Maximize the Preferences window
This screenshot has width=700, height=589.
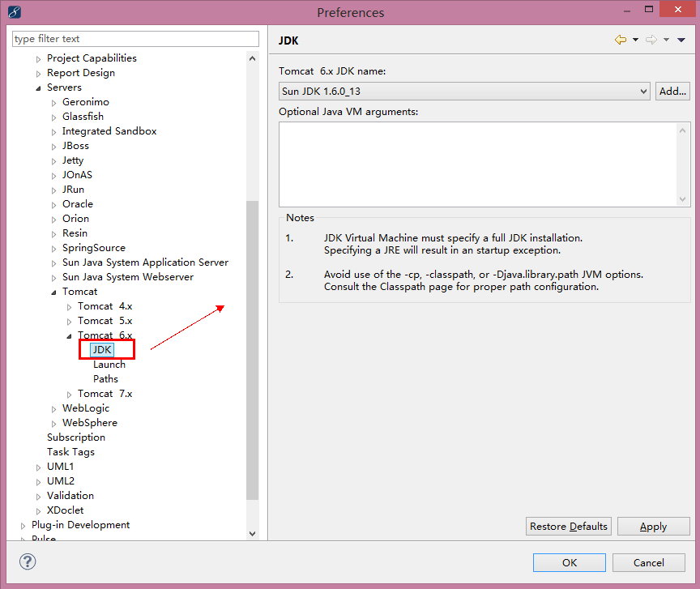[x=649, y=10]
